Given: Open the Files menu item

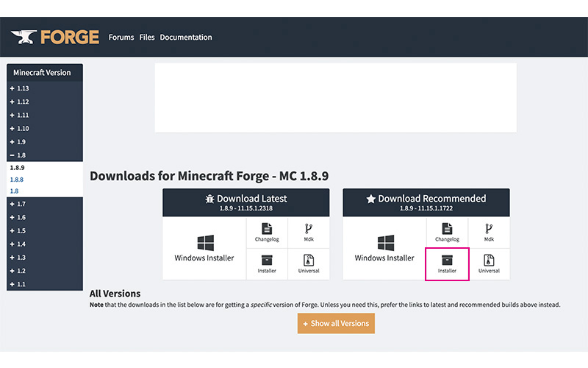Looking at the screenshot, I should coord(147,38).
